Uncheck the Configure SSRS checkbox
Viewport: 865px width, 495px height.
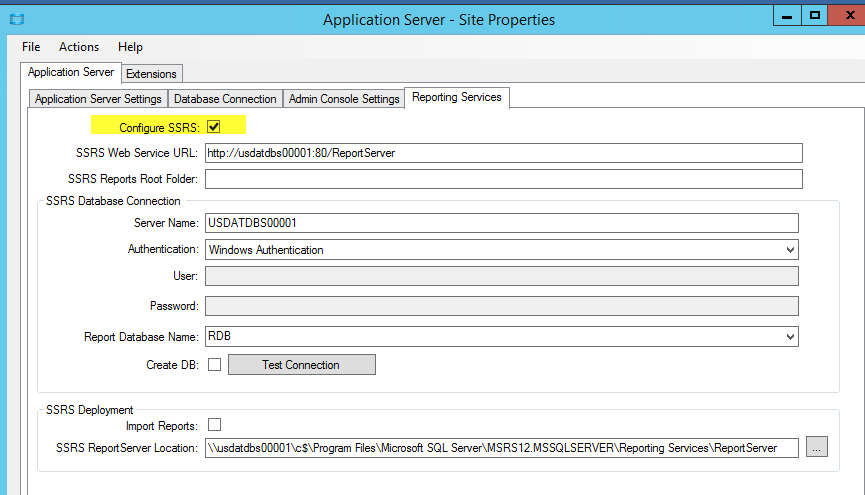tap(214, 127)
